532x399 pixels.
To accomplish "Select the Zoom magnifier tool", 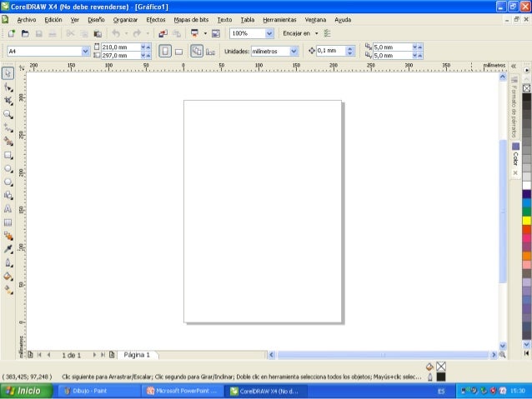I will [x=8, y=114].
